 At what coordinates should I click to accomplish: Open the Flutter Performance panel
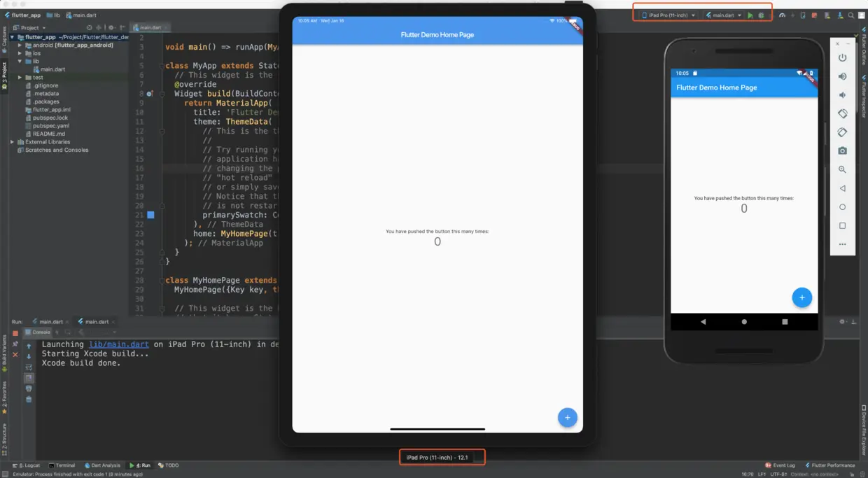point(829,465)
